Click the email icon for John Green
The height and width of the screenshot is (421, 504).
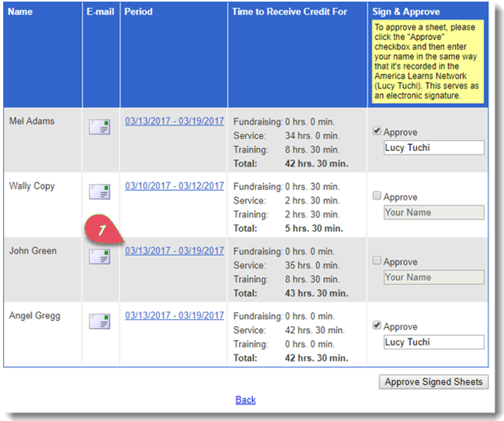tap(99, 257)
